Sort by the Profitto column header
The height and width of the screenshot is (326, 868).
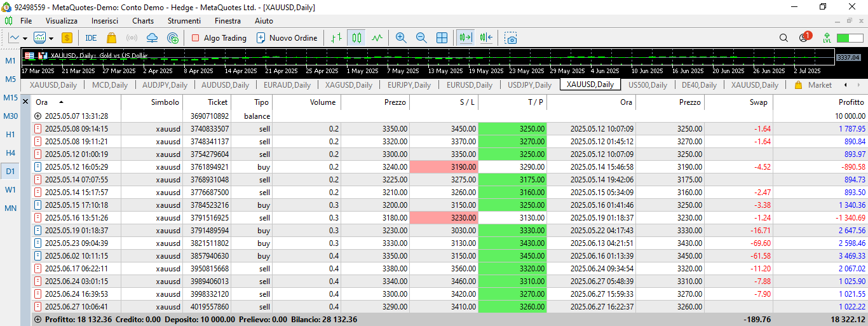click(x=820, y=102)
